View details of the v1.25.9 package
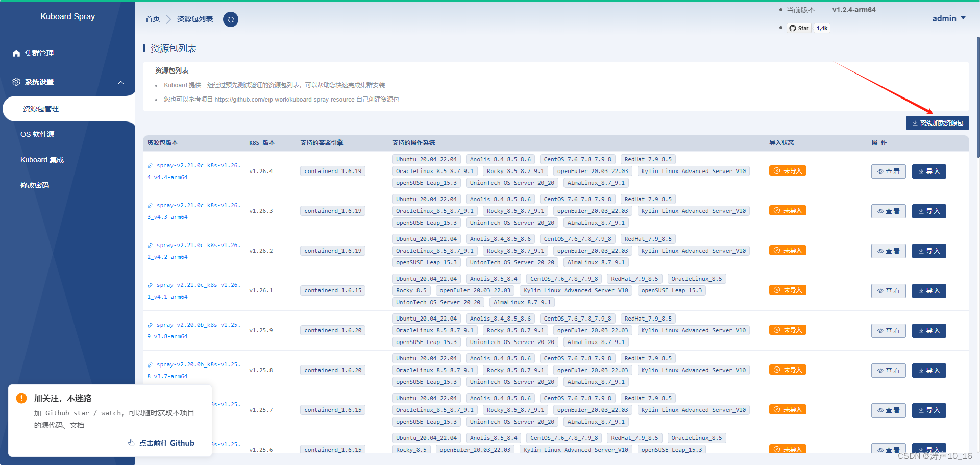This screenshot has height=465, width=980. pos(889,331)
